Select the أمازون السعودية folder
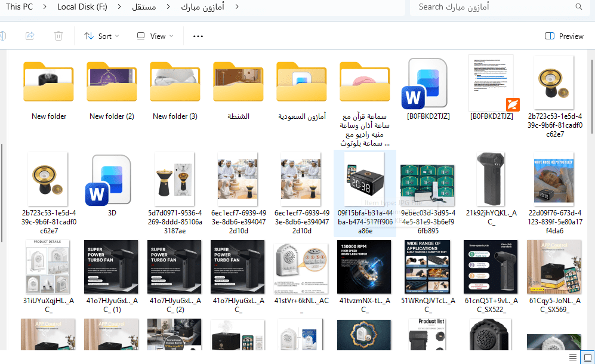This screenshot has width=595, height=364. pyautogui.click(x=301, y=82)
